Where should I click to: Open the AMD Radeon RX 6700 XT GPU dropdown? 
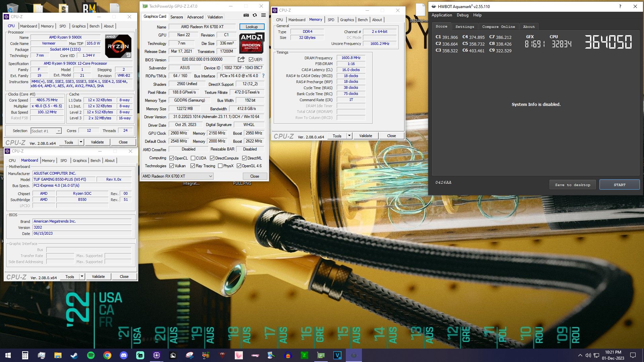177,176
